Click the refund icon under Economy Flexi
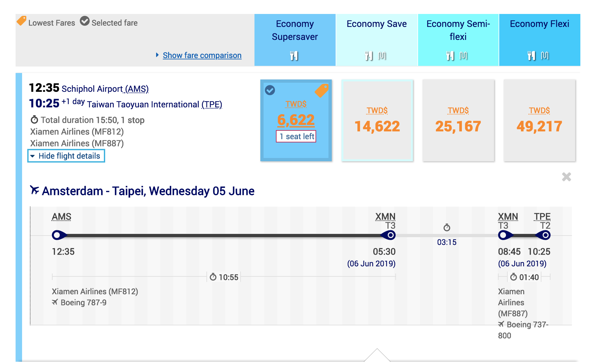 click(x=545, y=56)
